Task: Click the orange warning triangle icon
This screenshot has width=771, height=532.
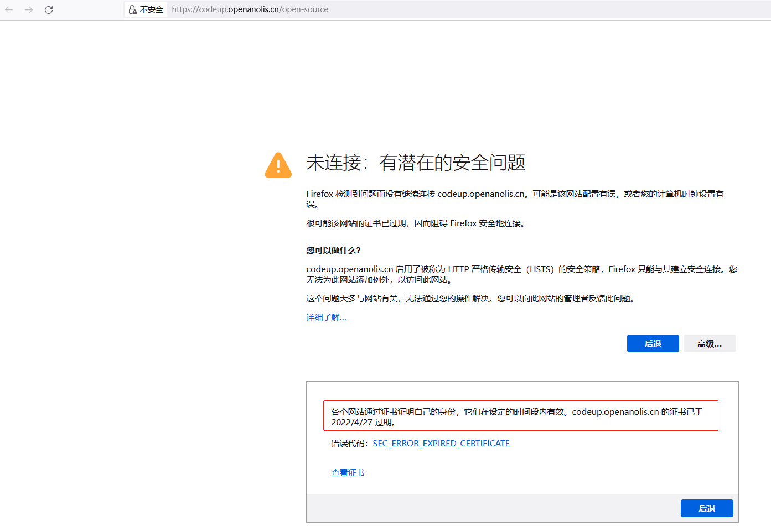Action: point(278,165)
